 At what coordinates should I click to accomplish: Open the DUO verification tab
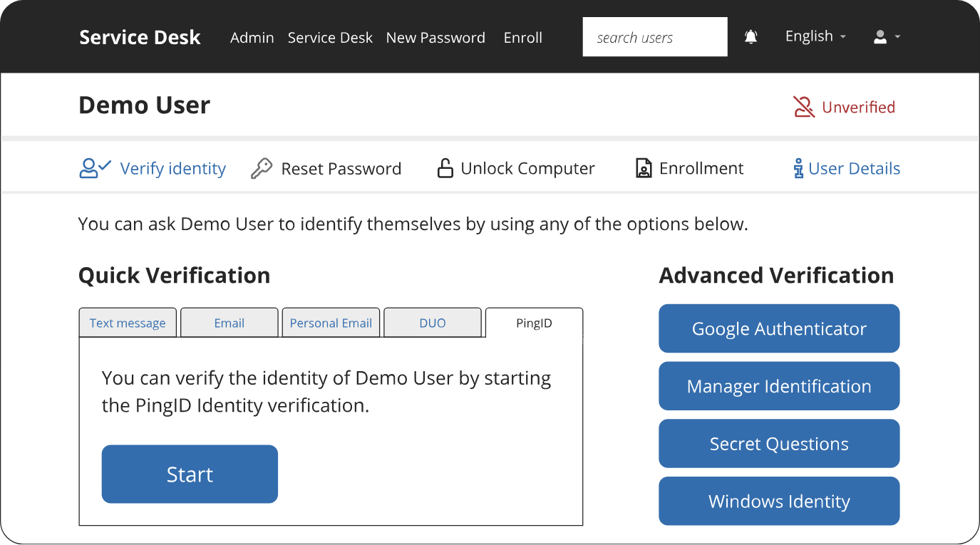tap(433, 323)
